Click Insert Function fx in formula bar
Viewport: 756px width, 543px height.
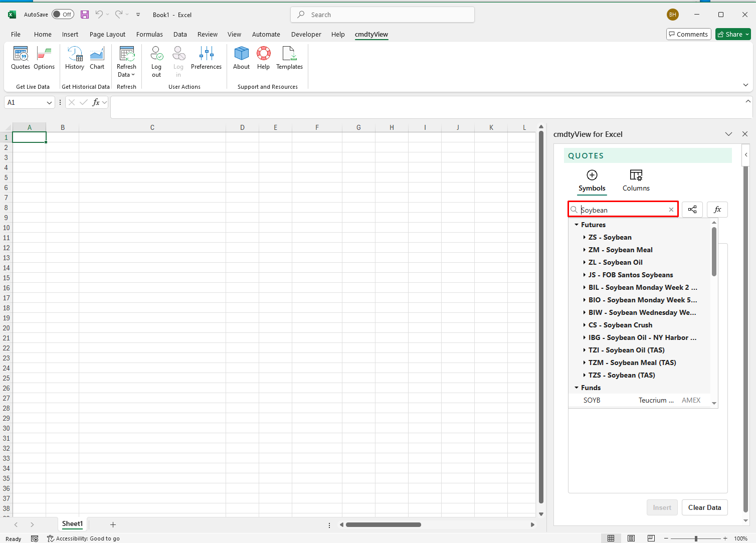click(x=96, y=102)
